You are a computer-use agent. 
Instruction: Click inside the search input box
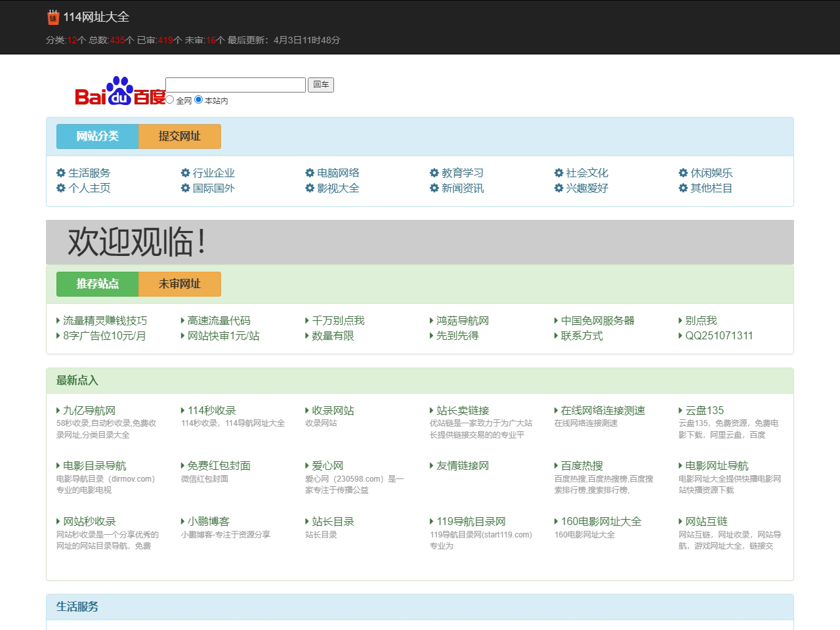click(x=234, y=85)
